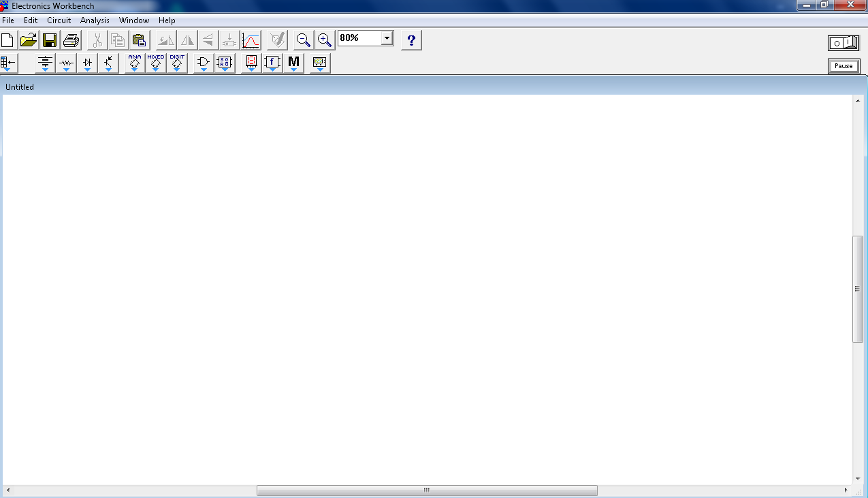Zoom in with the plus magnifier
Viewport: 868px width, 498px height.
pos(325,40)
